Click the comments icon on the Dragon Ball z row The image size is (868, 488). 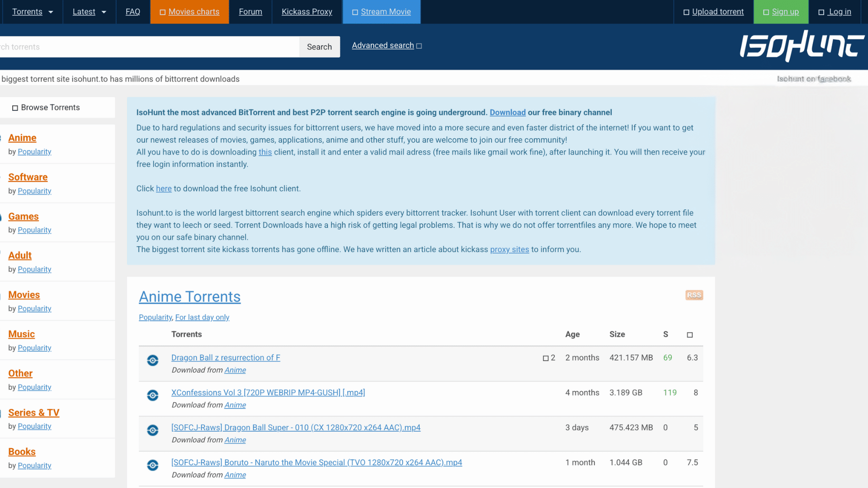[546, 358]
